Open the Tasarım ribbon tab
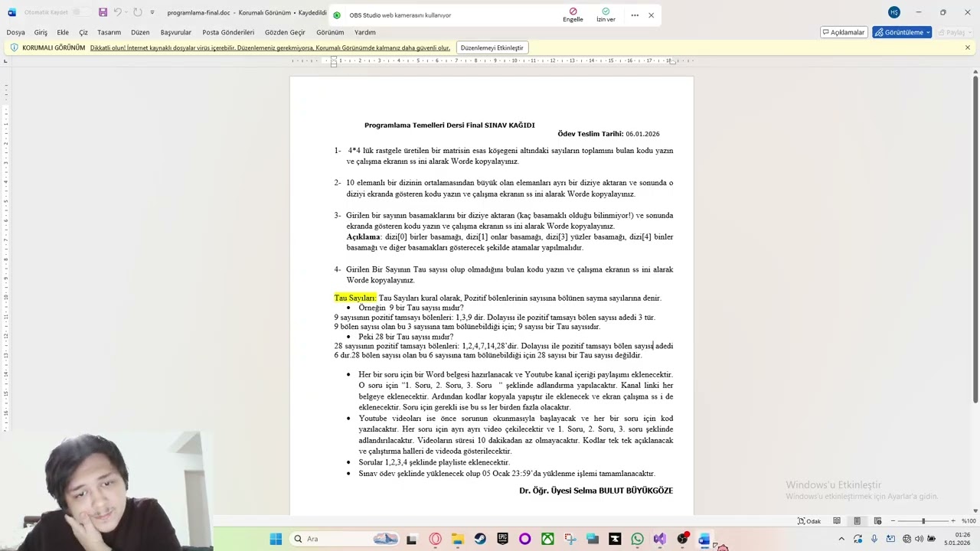 click(x=109, y=32)
